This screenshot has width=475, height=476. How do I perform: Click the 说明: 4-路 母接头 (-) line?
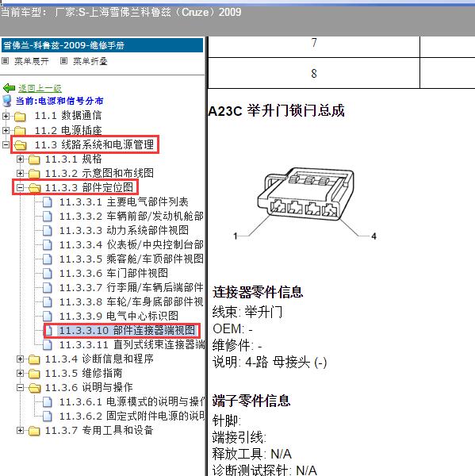click(270, 363)
